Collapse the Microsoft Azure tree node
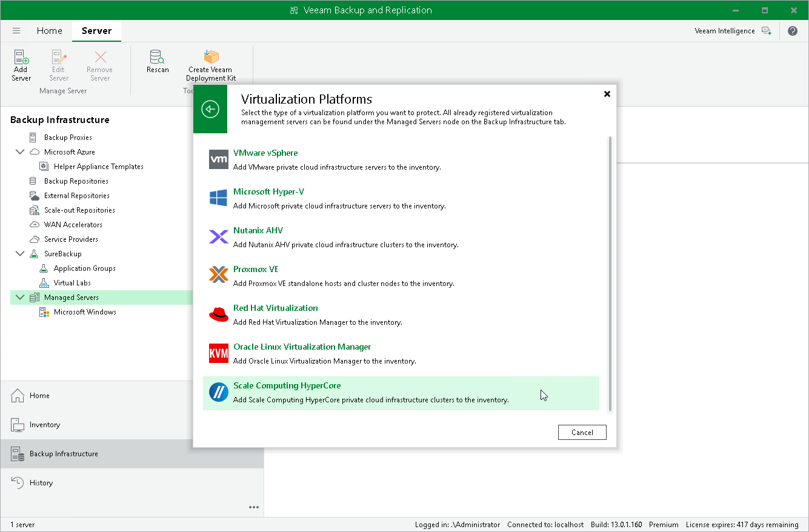The image size is (809, 532). (20, 152)
